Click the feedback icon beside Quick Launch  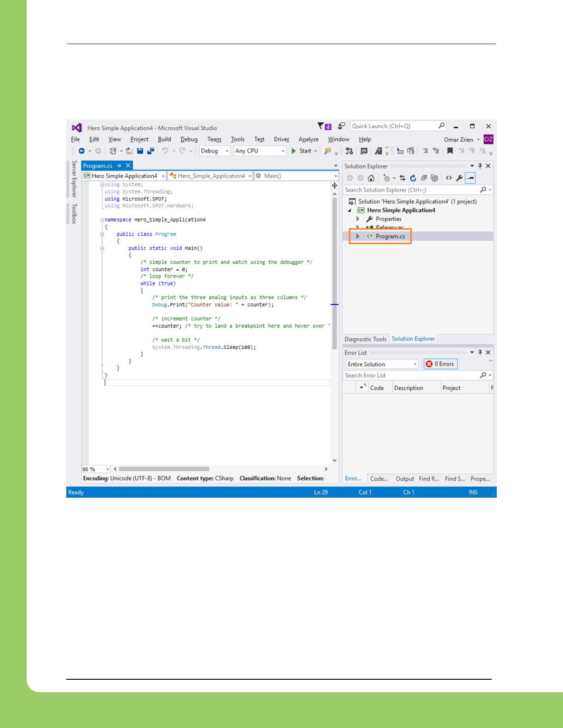(341, 126)
